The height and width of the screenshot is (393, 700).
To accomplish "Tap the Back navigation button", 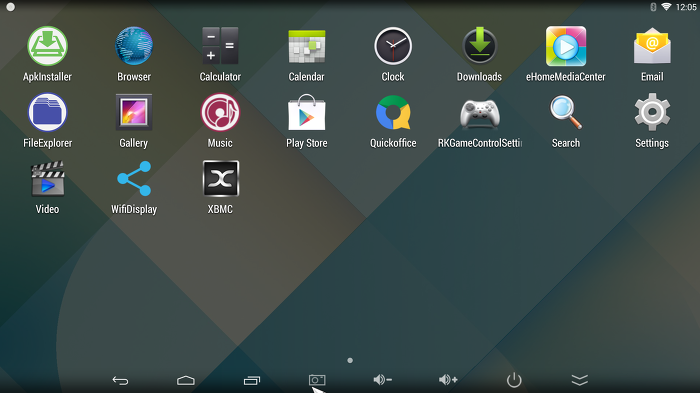I will tap(120, 380).
